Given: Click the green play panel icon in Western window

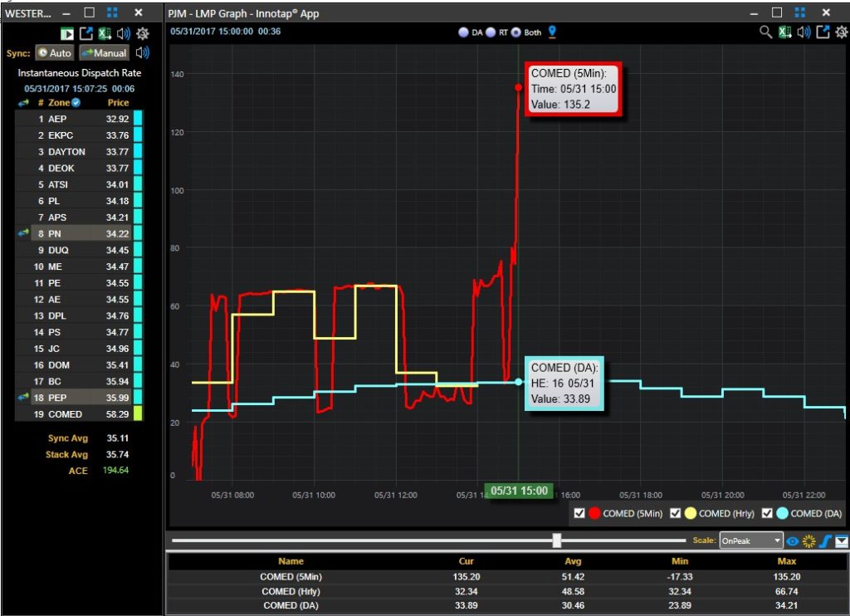Looking at the screenshot, I should click(67, 34).
